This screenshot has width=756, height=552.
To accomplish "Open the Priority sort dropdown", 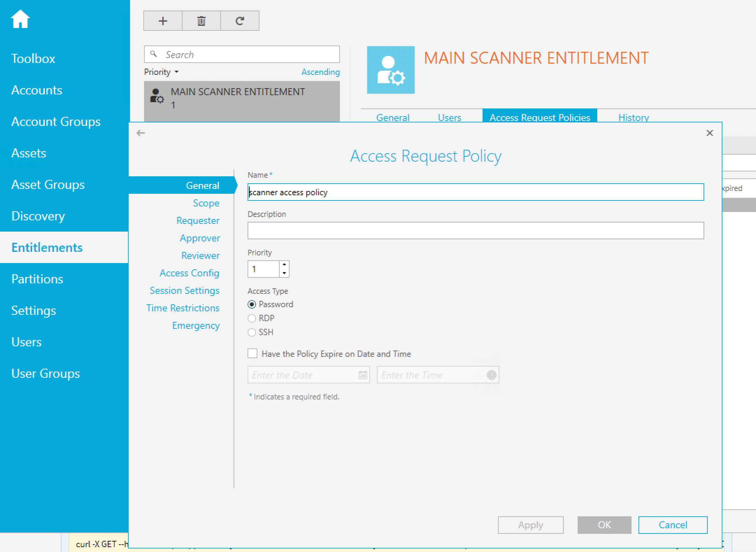I will tap(162, 72).
